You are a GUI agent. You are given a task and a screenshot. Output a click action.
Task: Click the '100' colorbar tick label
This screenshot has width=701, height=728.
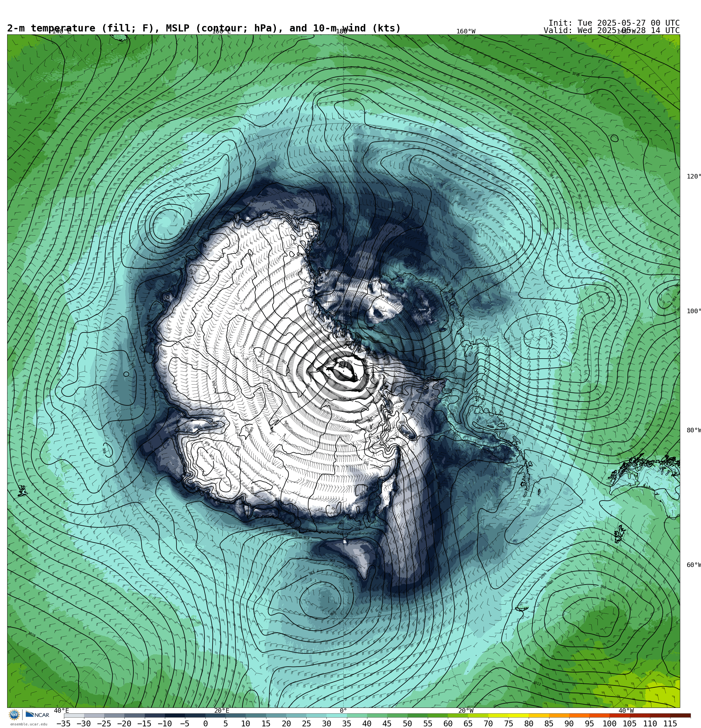pos(609,723)
